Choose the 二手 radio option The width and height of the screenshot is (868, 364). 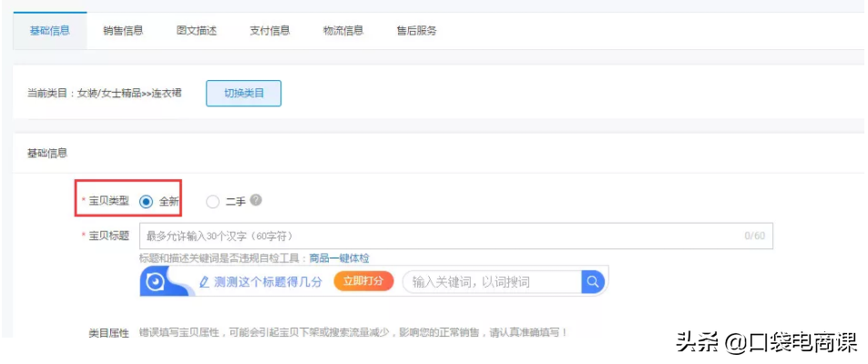(x=212, y=202)
